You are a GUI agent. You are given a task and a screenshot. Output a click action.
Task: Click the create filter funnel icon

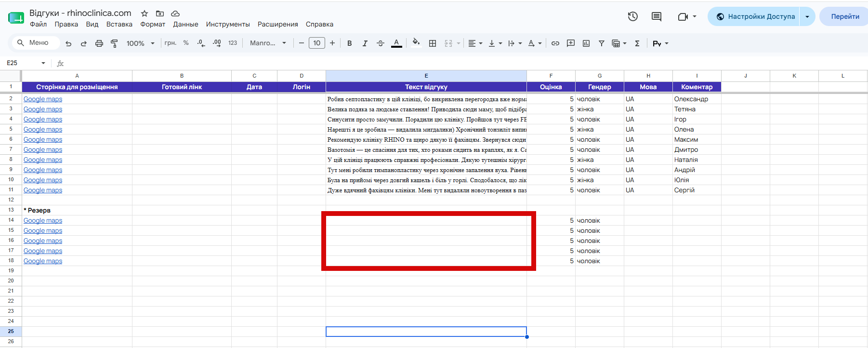pos(602,43)
